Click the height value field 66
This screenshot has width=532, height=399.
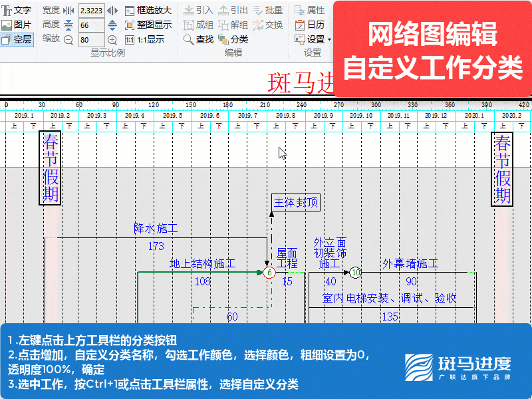tap(92, 25)
